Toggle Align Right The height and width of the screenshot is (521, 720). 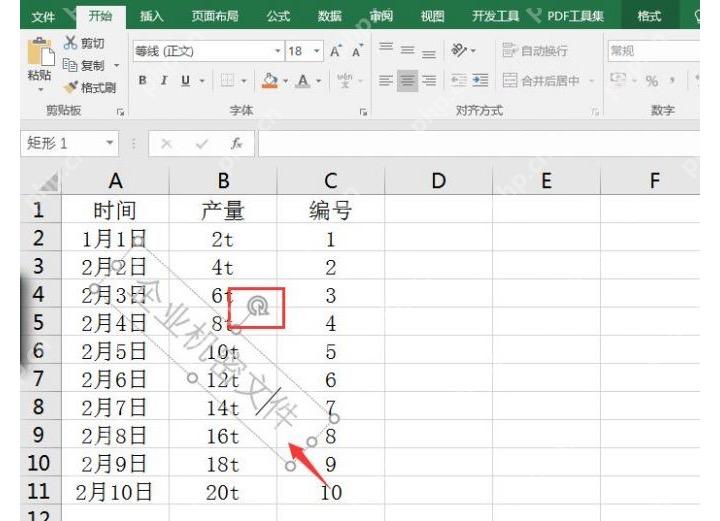click(x=429, y=81)
